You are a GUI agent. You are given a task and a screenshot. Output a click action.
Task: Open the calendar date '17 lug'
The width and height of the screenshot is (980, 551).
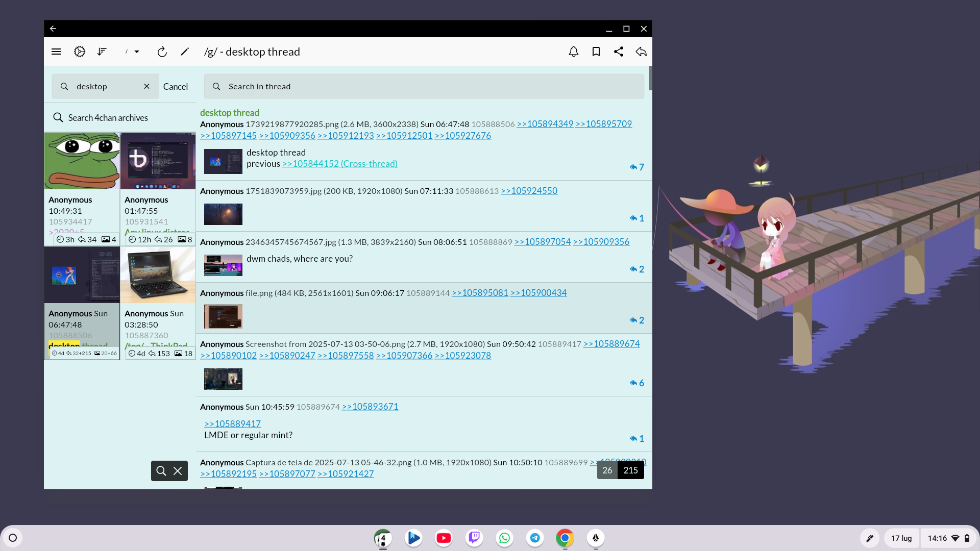click(901, 538)
